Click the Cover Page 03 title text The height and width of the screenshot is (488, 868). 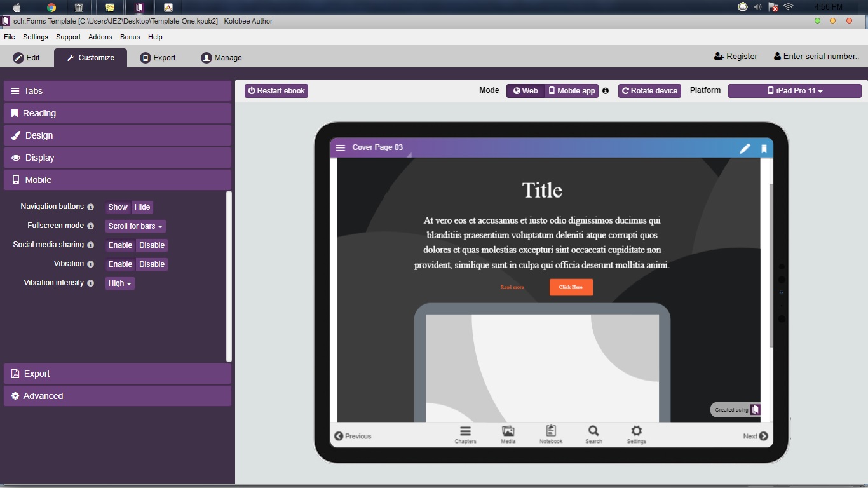point(377,147)
